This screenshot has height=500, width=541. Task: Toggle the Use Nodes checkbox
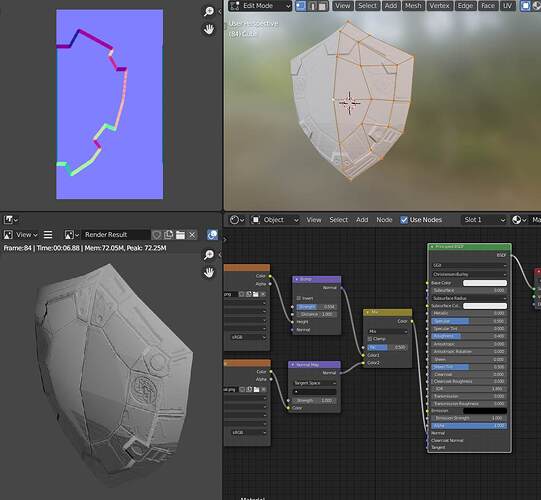404,220
